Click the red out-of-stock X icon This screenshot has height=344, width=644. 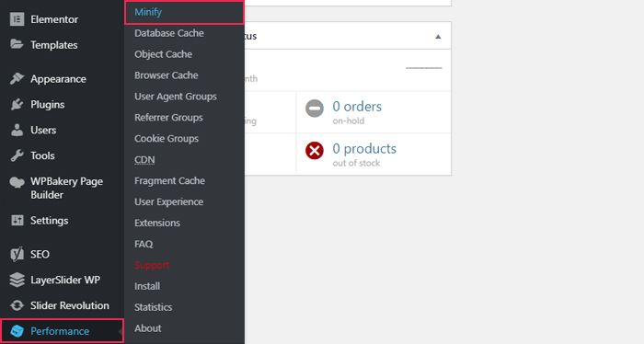(315, 150)
